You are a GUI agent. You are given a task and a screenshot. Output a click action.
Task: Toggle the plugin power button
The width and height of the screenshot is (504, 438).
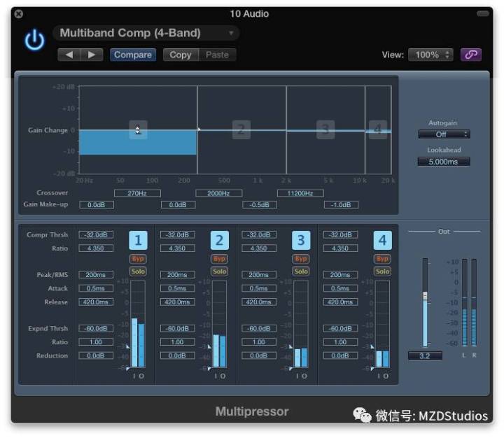tap(34, 40)
